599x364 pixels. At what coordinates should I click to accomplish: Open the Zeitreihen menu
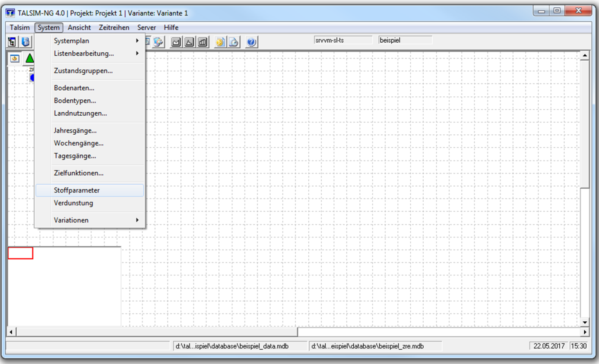114,27
